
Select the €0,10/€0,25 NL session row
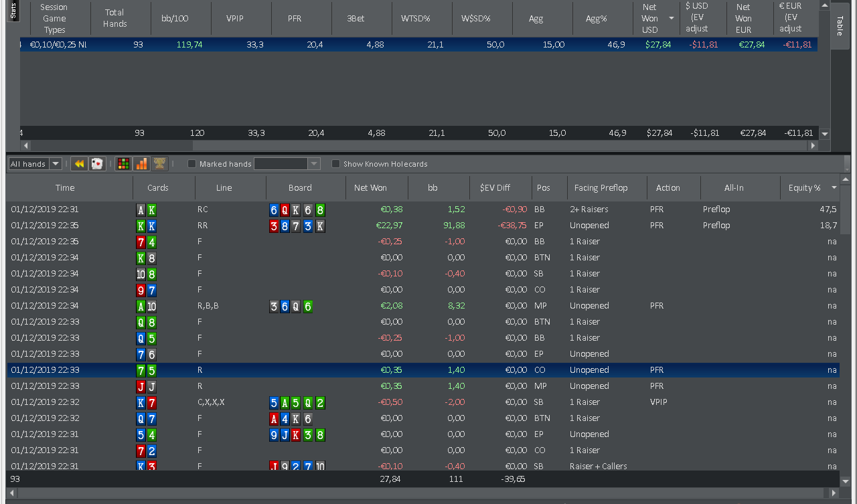point(419,44)
